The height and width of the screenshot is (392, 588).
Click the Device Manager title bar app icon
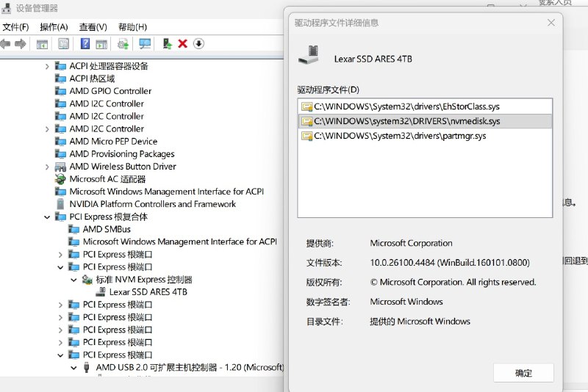[x=7, y=8]
